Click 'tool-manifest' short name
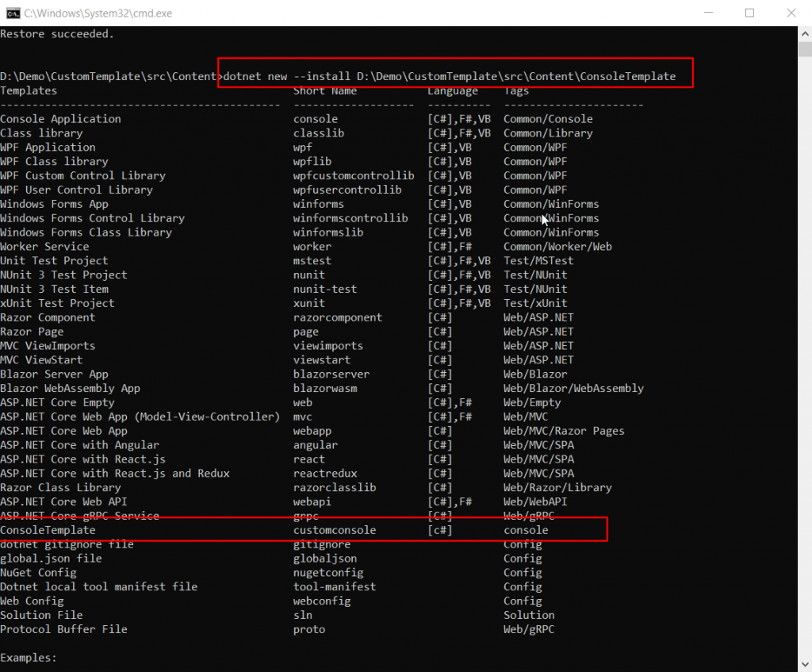The width and height of the screenshot is (812, 672). pyautogui.click(x=335, y=587)
